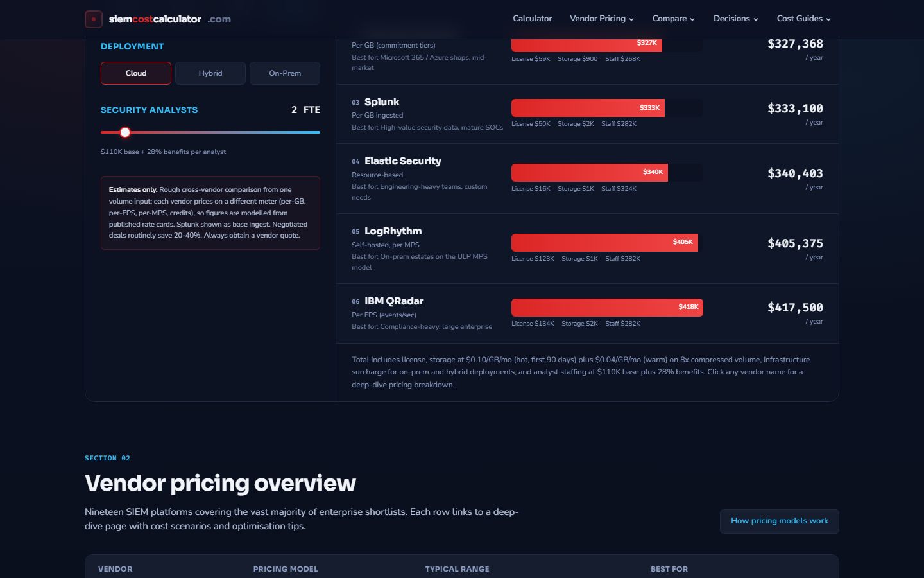Click the siemcostcalculator logo icon
The width and height of the screenshot is (924, 578).
(94, 19)
